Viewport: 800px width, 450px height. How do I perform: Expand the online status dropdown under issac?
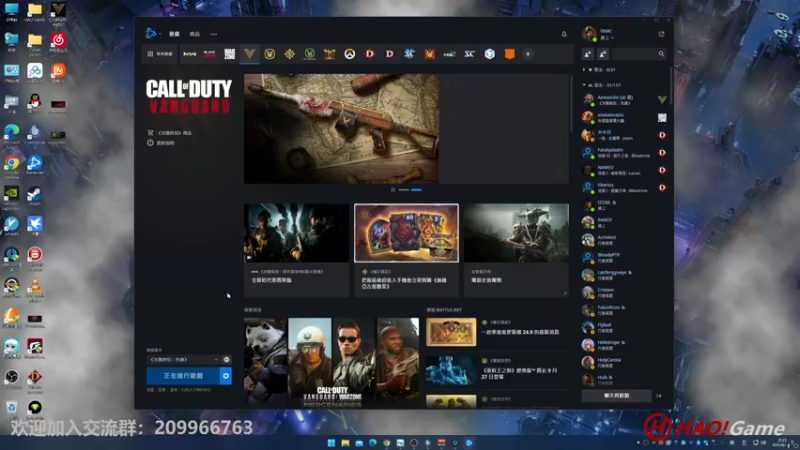click(607, 38)
